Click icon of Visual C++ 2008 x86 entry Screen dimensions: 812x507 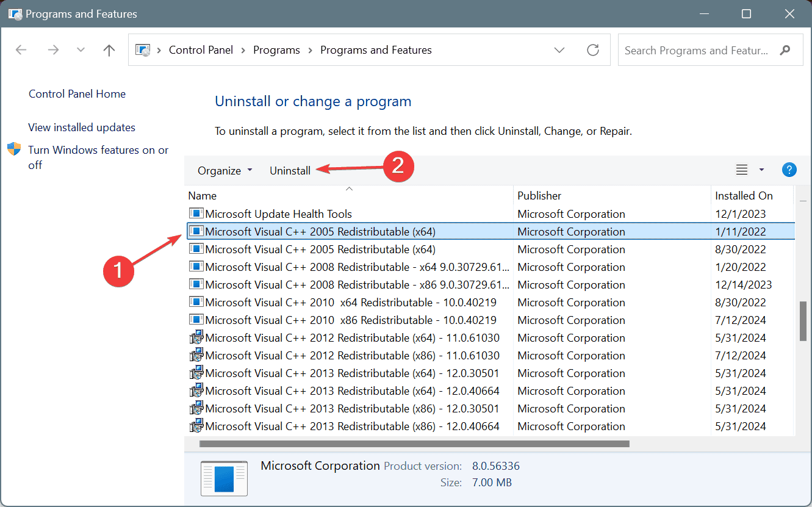point(196,284)
